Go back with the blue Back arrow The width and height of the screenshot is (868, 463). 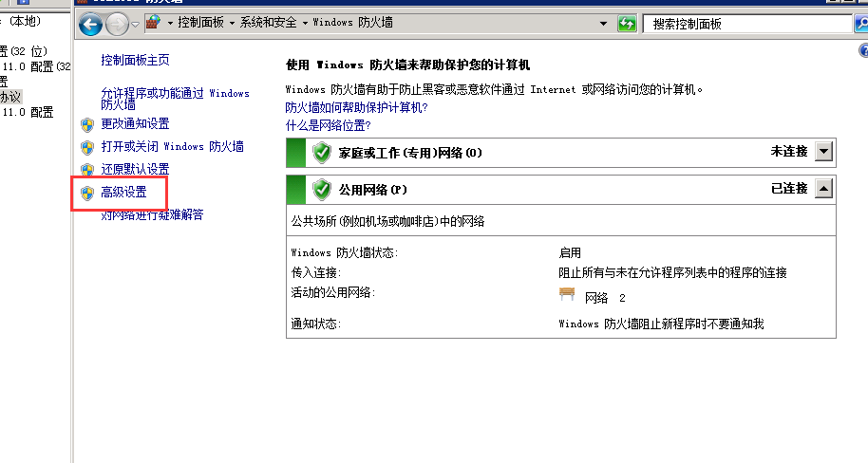pos(90,25)
